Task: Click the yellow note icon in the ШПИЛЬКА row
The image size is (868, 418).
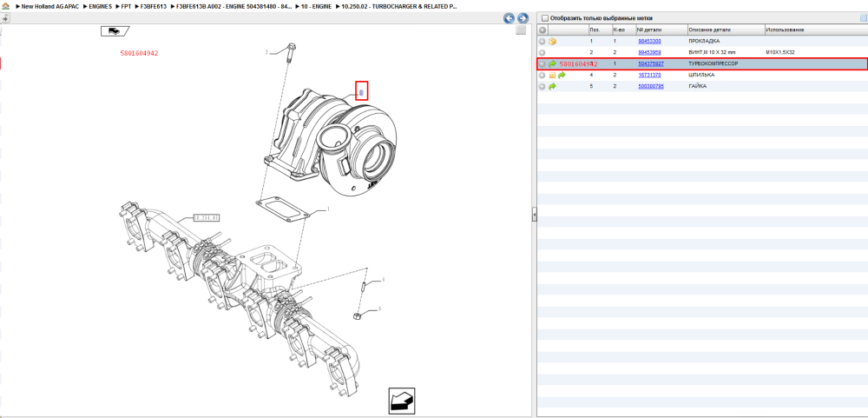Action: click(x=552, y=75)
